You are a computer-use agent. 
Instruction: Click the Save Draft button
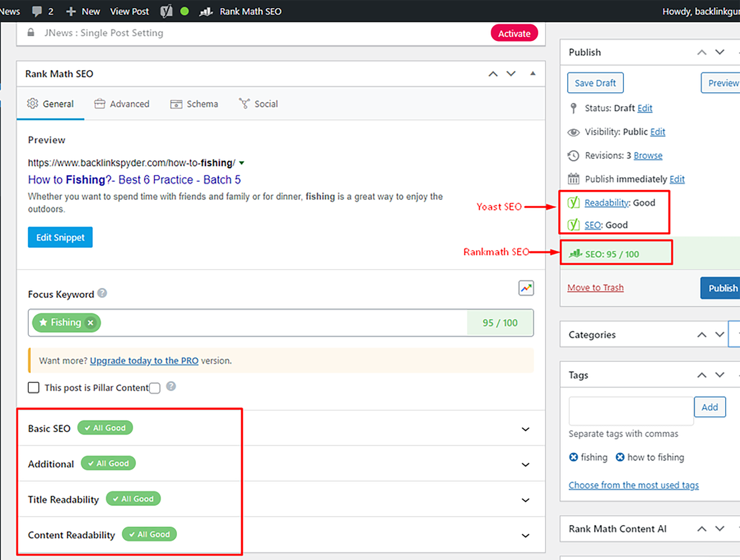point(595,83)
